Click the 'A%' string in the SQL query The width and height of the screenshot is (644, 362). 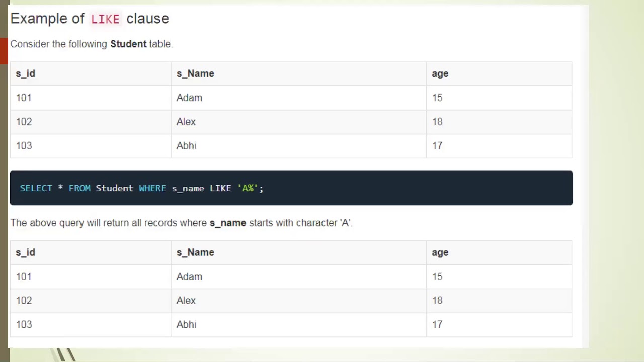click(x=248, y=188)
